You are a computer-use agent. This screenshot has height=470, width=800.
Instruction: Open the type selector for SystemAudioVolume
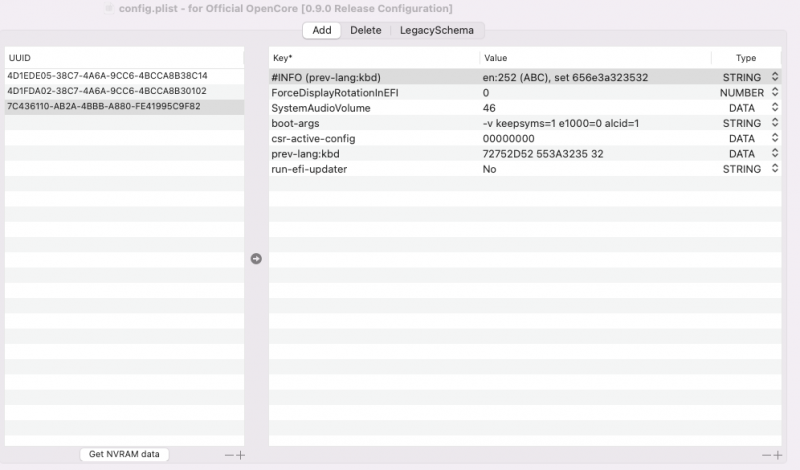coord(775,107)
